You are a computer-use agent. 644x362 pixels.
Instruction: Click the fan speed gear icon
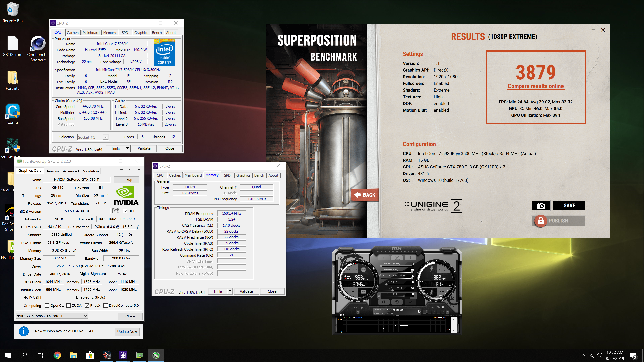[379, 296]
